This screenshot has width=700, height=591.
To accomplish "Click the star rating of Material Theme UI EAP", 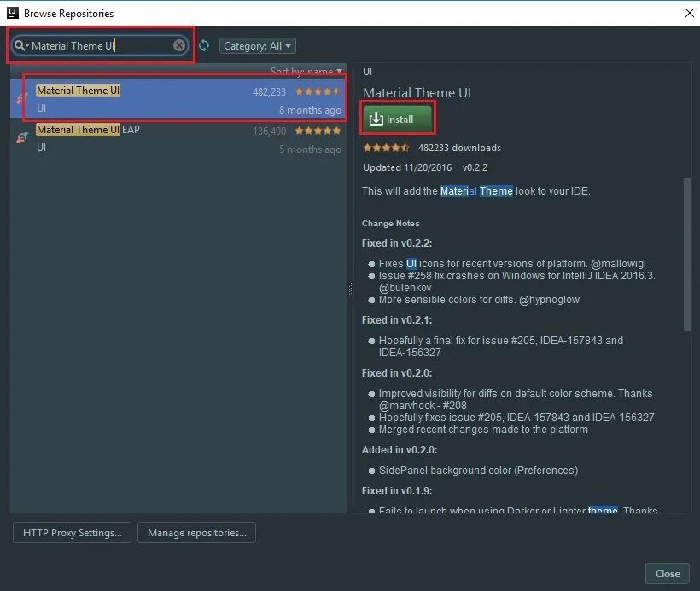I will click(x=318, y=131).
